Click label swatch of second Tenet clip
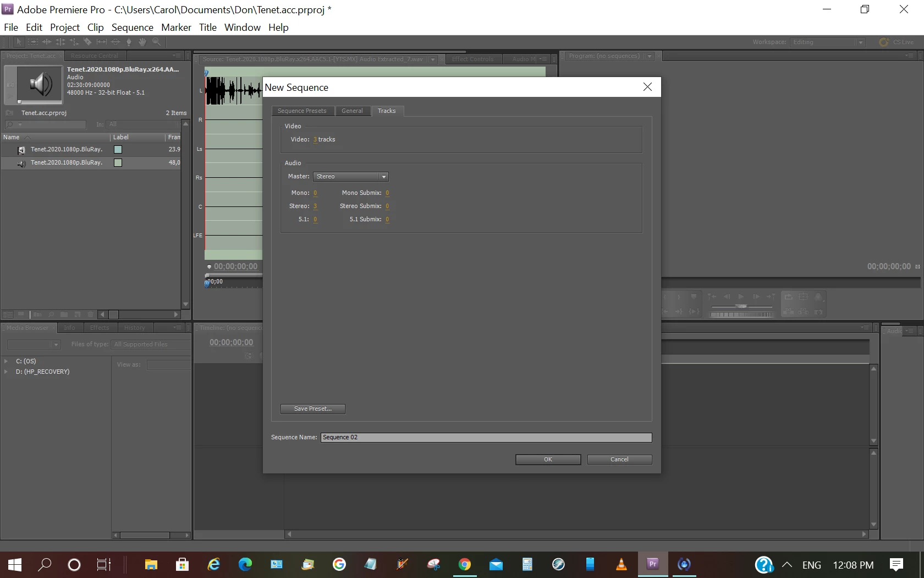 118,163
